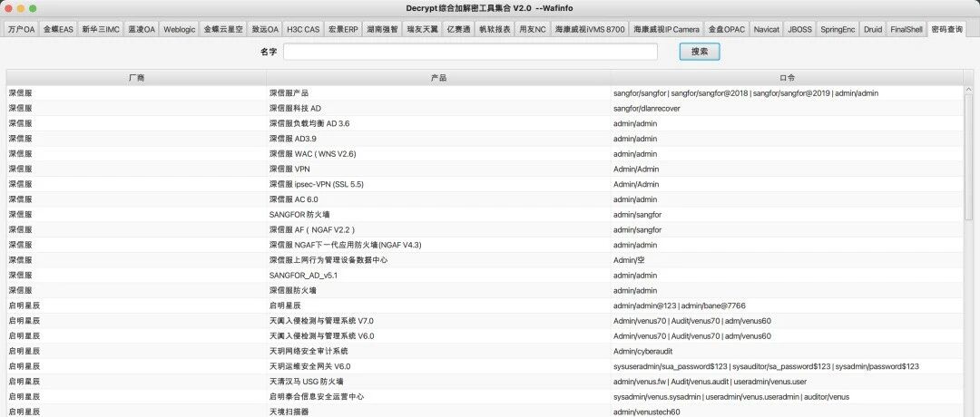
Task: Click the 深信服上网行为管理设备数据中心 cell
Action: pos(439,259)
